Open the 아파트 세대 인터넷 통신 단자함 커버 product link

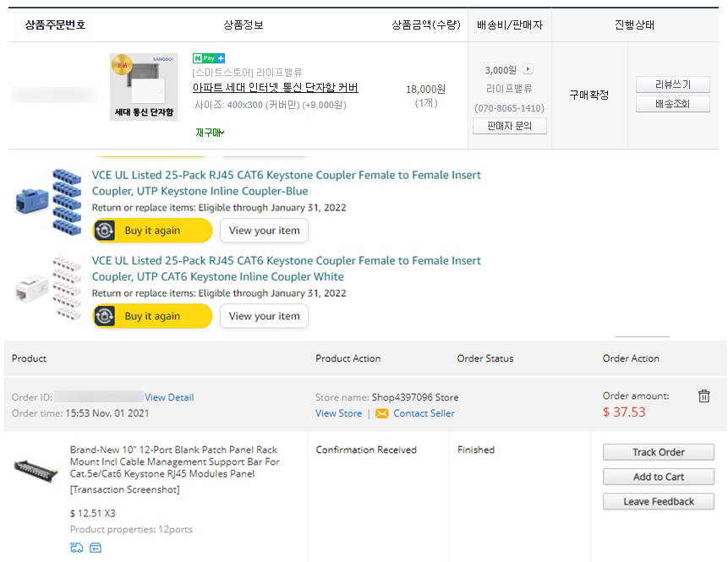276,88
